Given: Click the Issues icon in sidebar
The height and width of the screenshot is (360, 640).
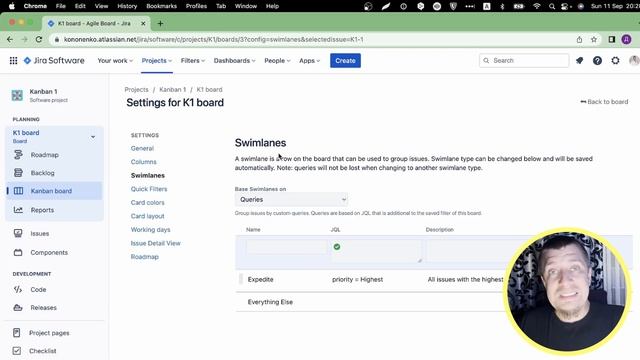Looking at the screenshot, I should point(18,233).
